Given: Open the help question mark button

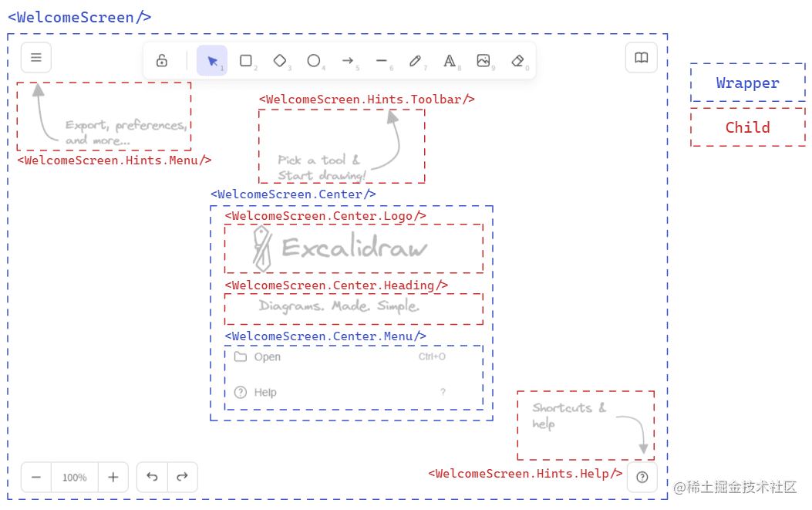Looking at the screenshot, I should pyautogui.click(x=642, y=478).
